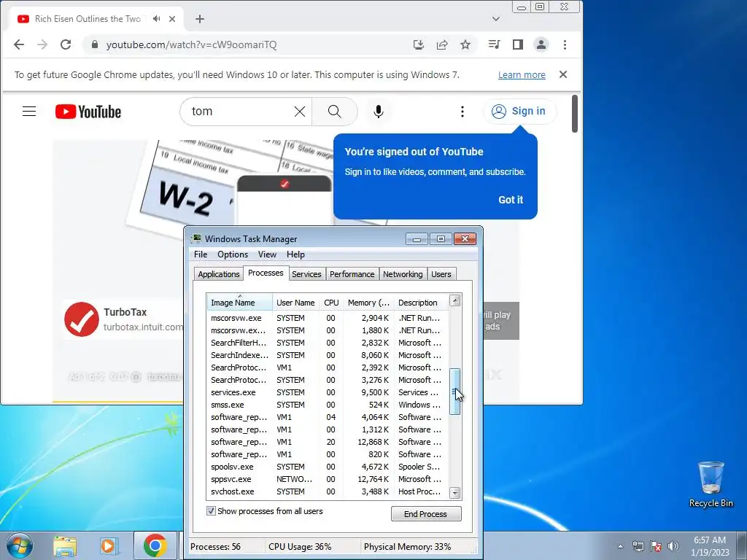
Task: Sort processes by User Name column
Action: (x=295, y=303)
